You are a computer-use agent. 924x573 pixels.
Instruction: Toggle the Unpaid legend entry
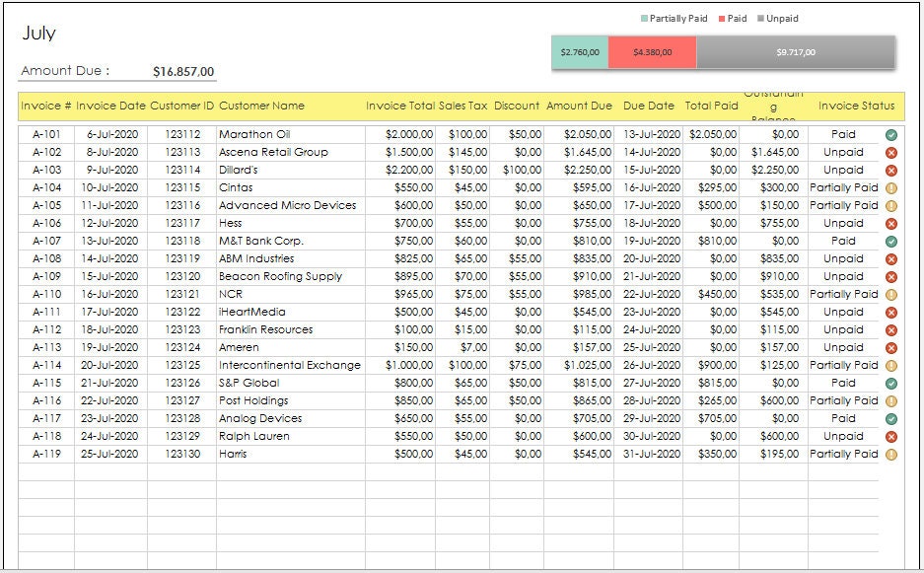tap(778, 18)
